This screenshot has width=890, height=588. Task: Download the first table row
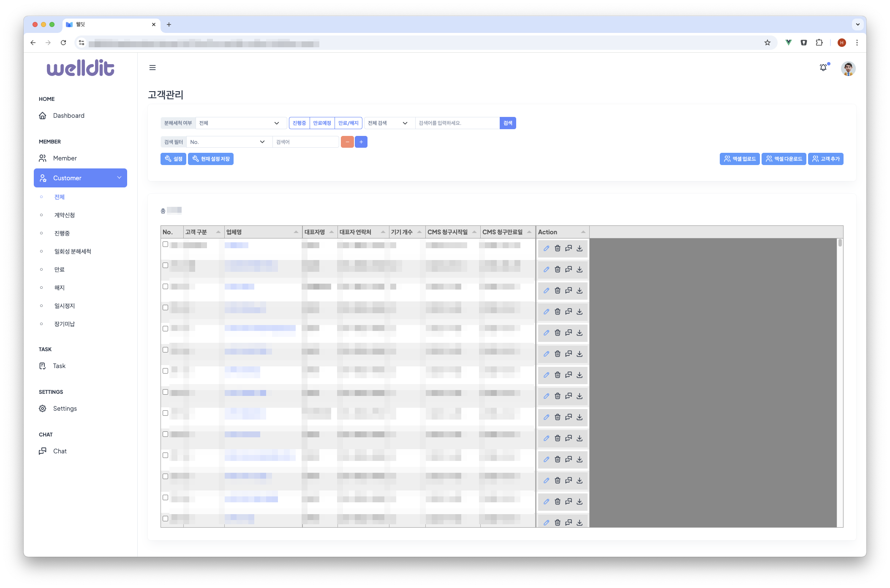(x=580, y=248)
